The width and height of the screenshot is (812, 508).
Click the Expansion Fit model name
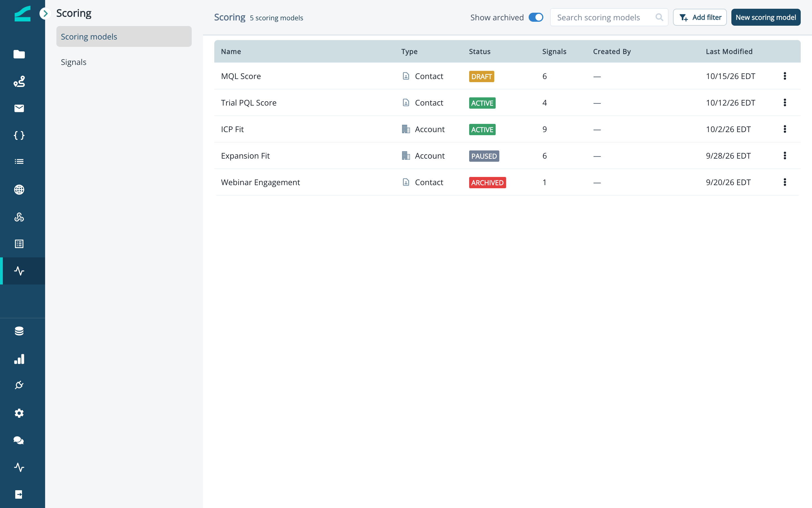tap(245, 156)
